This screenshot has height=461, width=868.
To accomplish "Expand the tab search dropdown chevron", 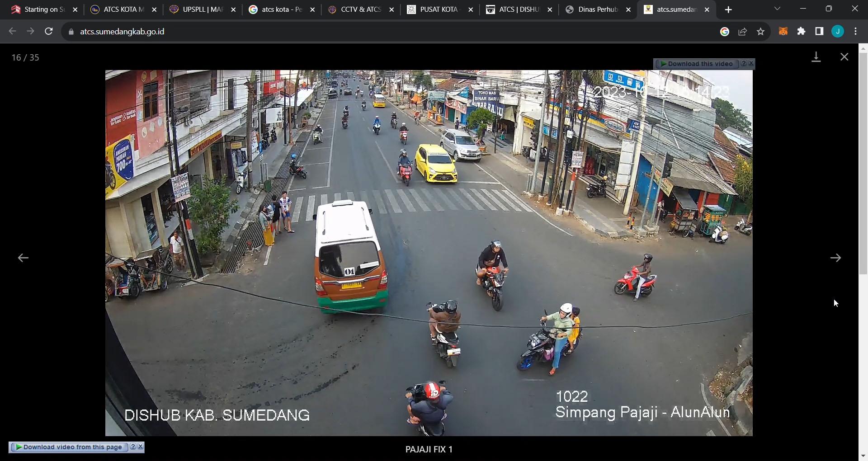I will pyautogui.click(x=777, y=9).
